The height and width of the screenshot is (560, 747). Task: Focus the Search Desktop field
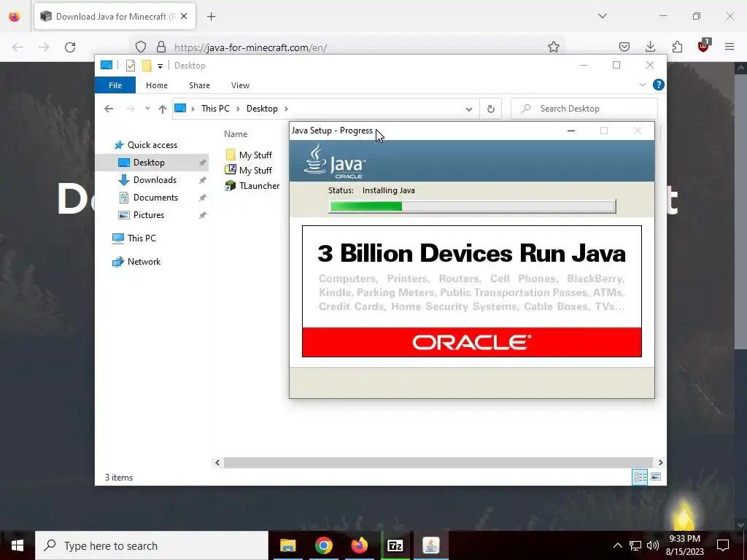click(584, 109)
